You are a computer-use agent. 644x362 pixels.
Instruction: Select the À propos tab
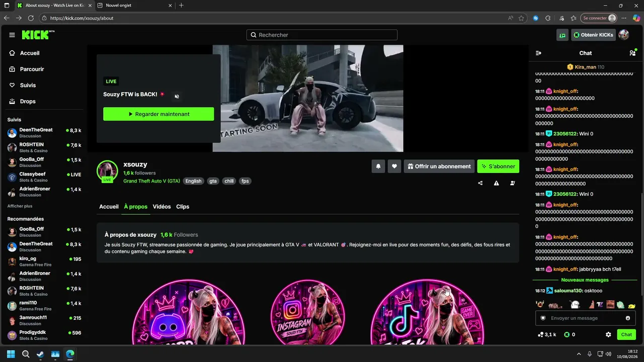click(135, 207)
